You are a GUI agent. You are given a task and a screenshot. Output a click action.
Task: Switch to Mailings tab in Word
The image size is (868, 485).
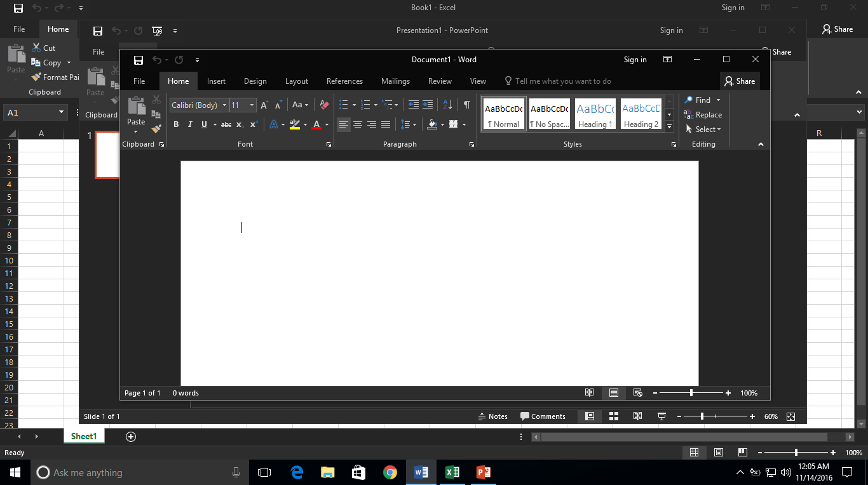395,81
